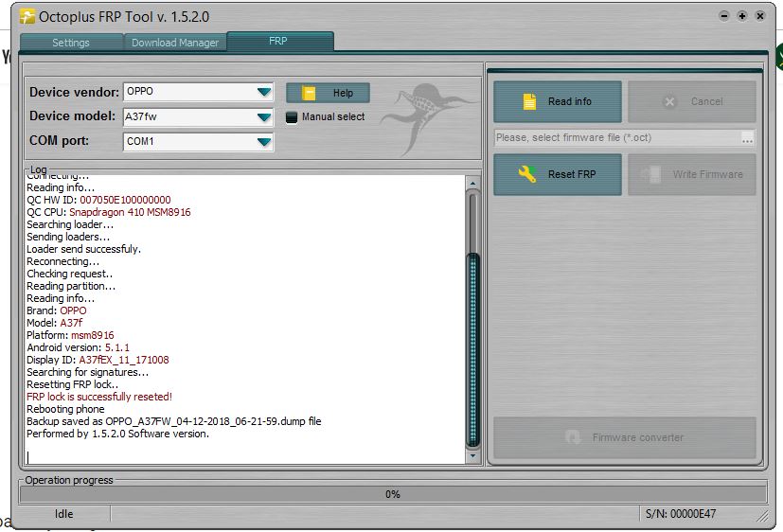783x532 pixels.
Task: Click 'Backup saved as OPPO_A37FW' log line
Action: pyautogui.click(x=174, y=421)
